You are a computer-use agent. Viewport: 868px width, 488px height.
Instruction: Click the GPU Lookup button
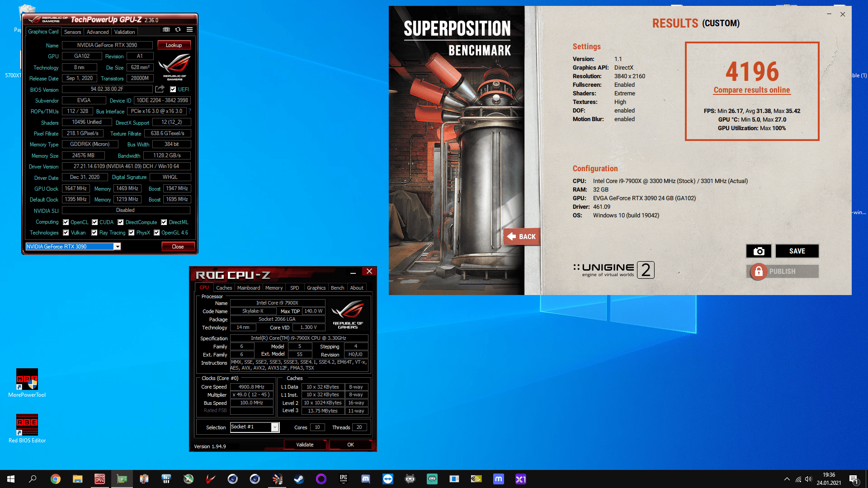pos(174,45)
